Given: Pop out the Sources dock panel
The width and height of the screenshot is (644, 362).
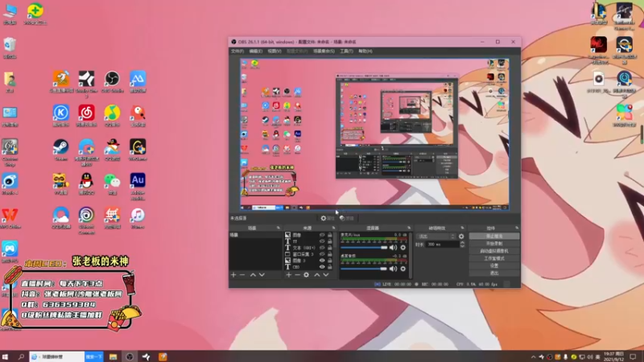Looking at the screenshot, I should [333, 228].
